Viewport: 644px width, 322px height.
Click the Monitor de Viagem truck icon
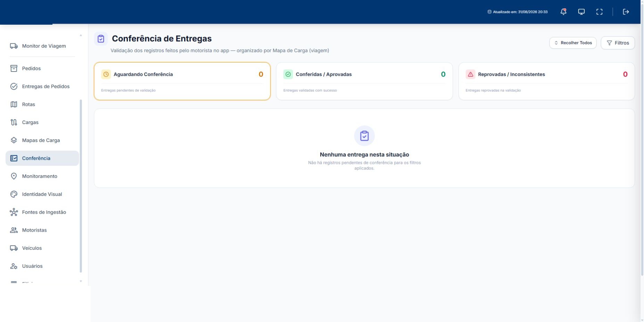point(14,46)
